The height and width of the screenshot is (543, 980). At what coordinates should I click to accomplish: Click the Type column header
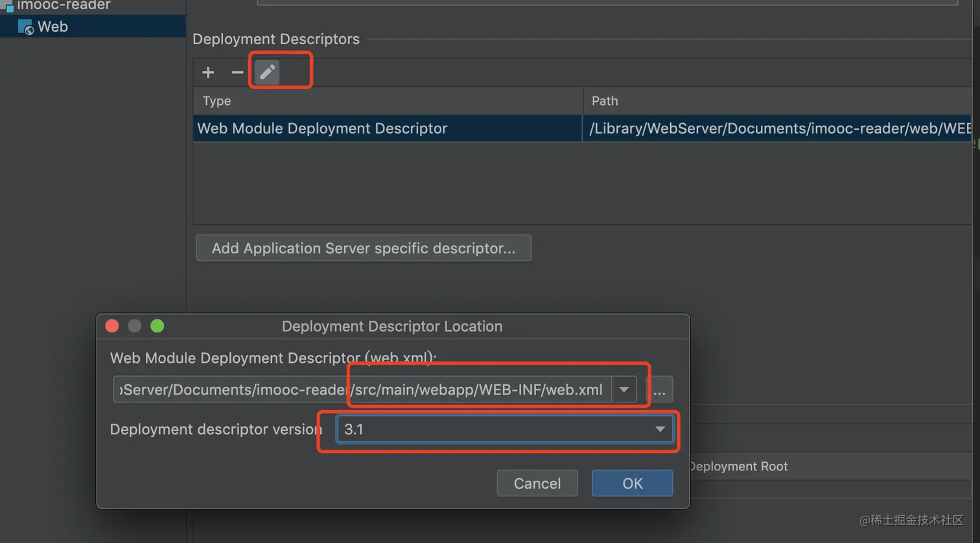tap(217, 101)
